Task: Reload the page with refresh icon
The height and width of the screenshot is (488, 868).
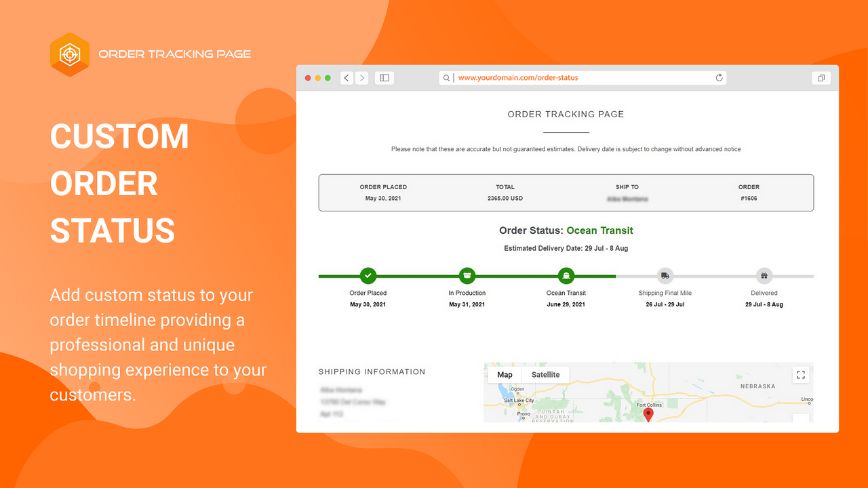Action: click(719, 78)
